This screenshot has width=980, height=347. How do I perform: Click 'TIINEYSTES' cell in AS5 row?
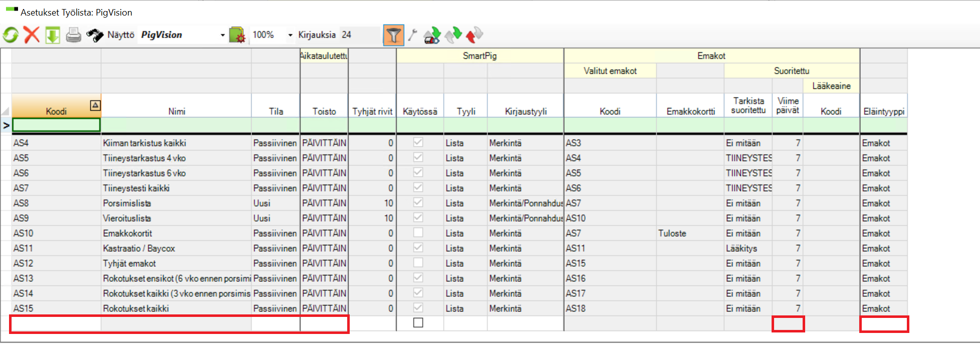[x=748, y=158]
